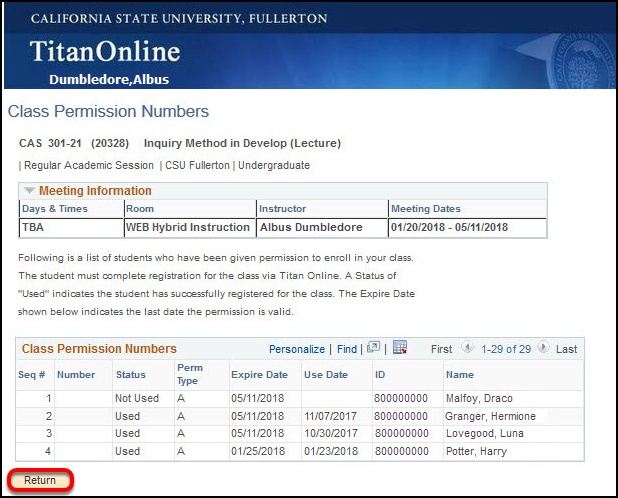This screenshot has width=618, height=498.
Task: Sort by Seq # column header
Action: pyautogui.click(x=32, y=375)
